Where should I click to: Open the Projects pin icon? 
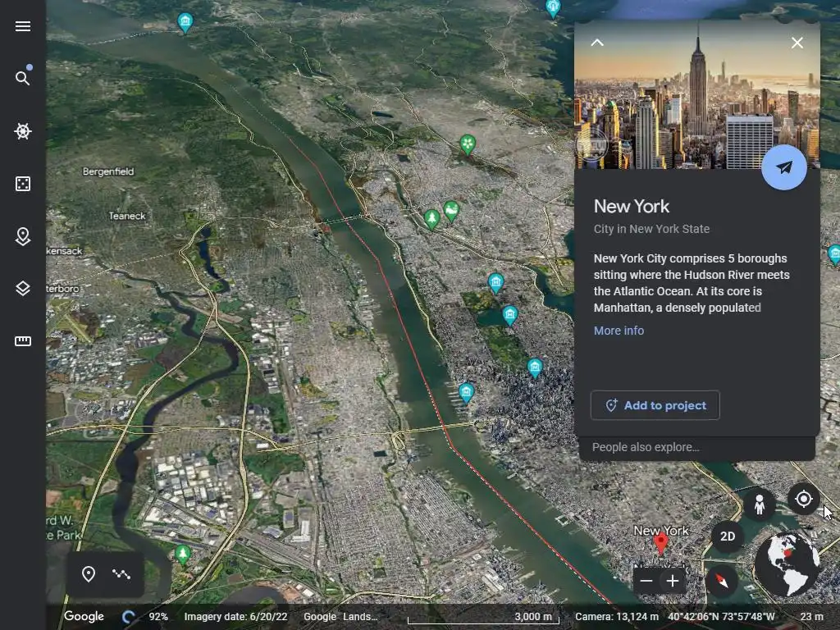22,236
